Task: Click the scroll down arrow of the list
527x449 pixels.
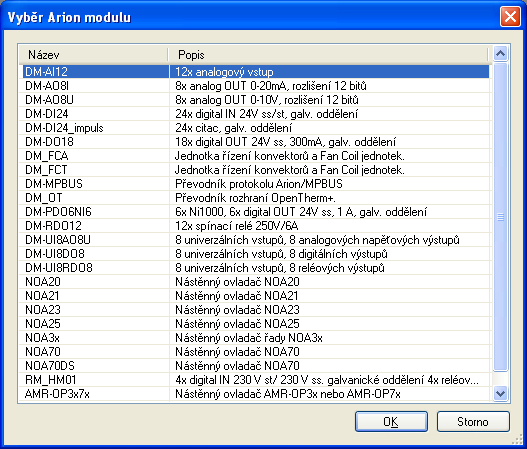Action: tap(500, 393)
